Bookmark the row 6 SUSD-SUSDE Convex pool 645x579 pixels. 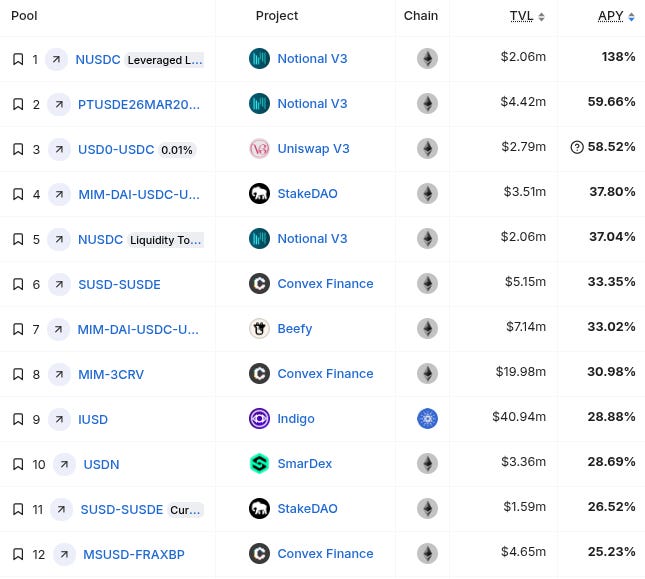[x=18, y=284]
